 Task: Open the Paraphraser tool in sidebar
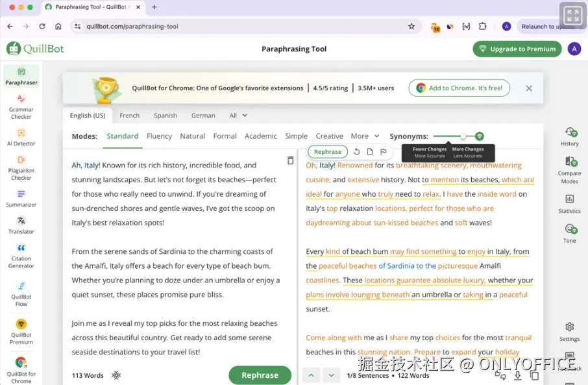[21, 77]
